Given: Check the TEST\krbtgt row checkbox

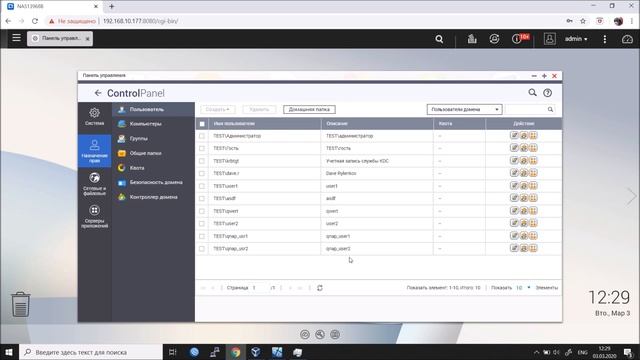Looking at the screenshot, I should [x=202, y=161].
